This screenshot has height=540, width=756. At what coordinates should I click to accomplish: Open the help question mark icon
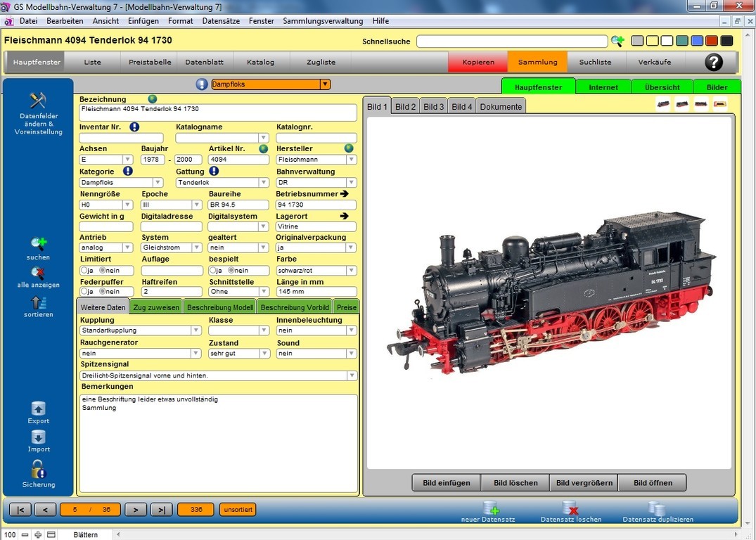pyautogui.click(x=714, y=62)
